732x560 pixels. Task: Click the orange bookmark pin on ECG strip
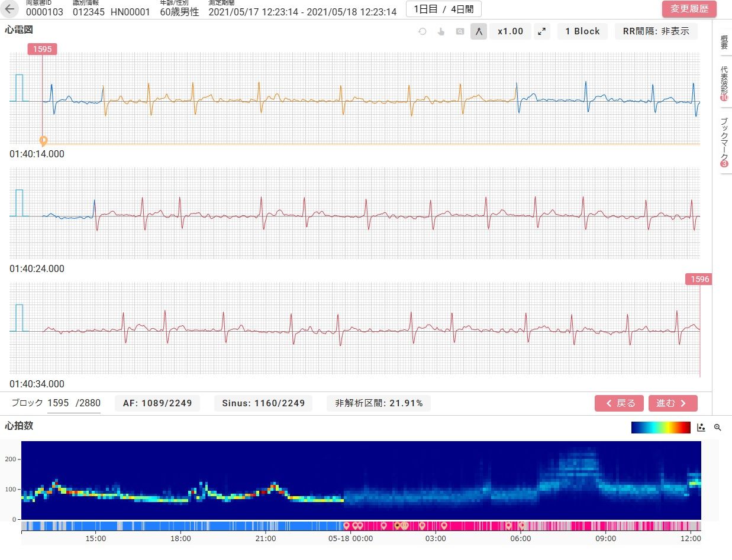tap(43, 141)
